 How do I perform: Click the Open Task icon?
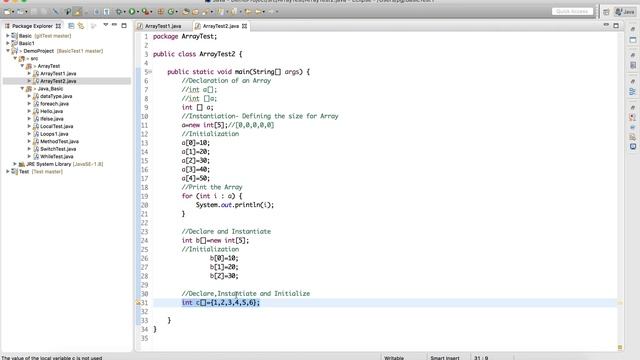coord(196,12)
